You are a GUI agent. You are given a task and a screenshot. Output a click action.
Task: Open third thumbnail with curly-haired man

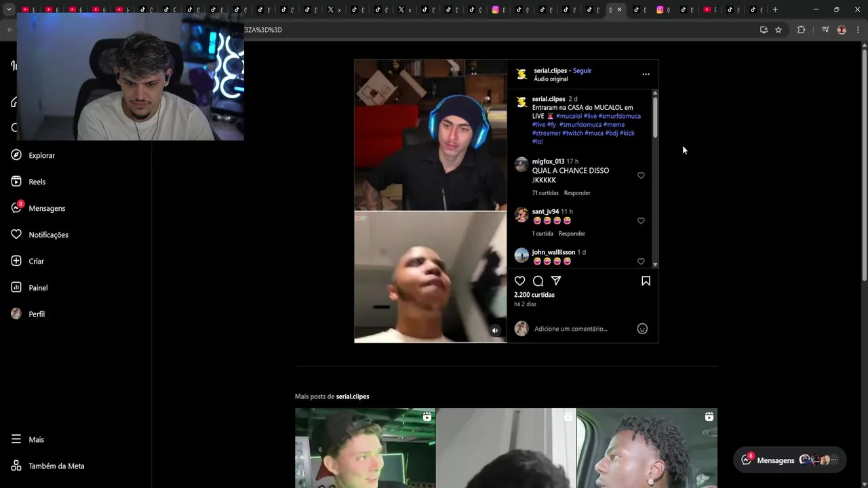[x=647, y=448]
